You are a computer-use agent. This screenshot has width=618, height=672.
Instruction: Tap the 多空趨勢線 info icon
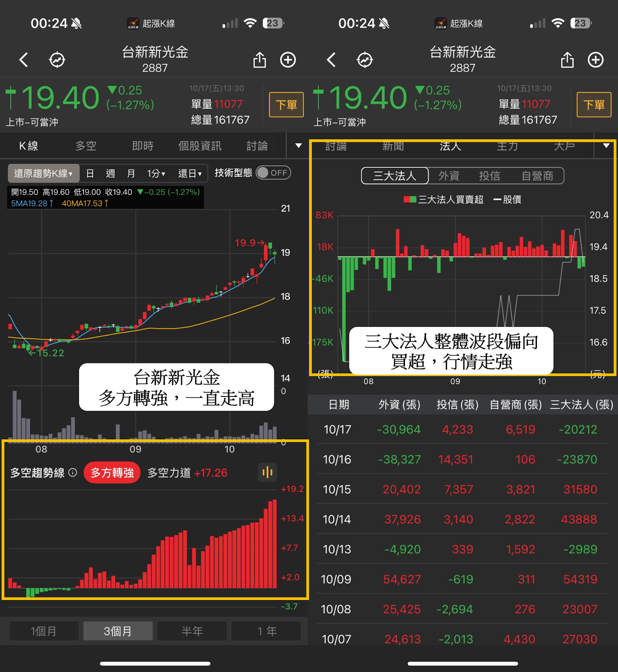pyautogui.click(x=73, y=473)
